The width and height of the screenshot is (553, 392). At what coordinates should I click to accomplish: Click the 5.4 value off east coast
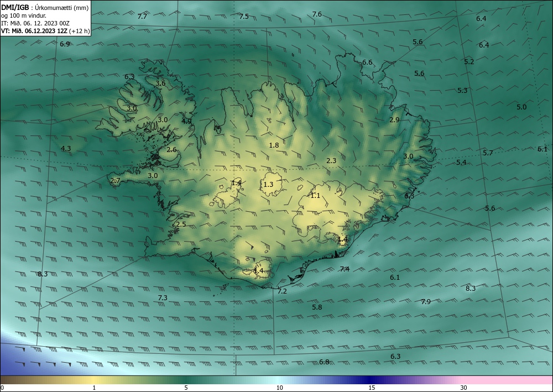click(x=461, y=162)
